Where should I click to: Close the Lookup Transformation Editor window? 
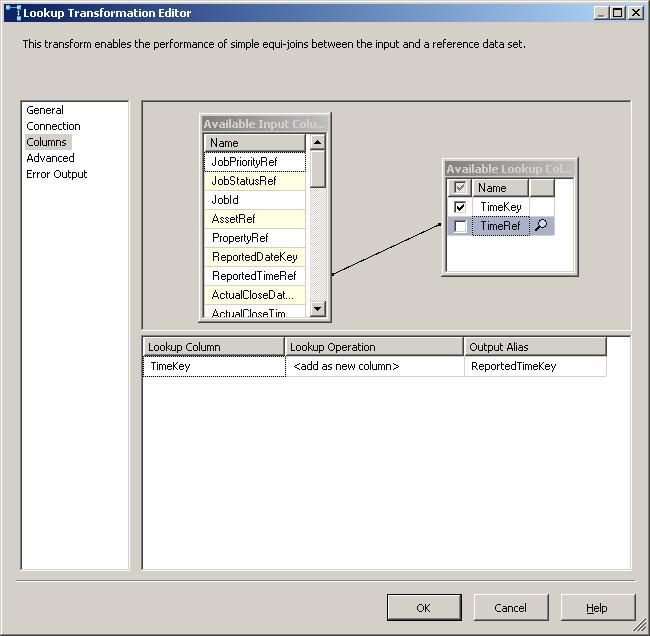pyautogui.click(x=636, y=13)
